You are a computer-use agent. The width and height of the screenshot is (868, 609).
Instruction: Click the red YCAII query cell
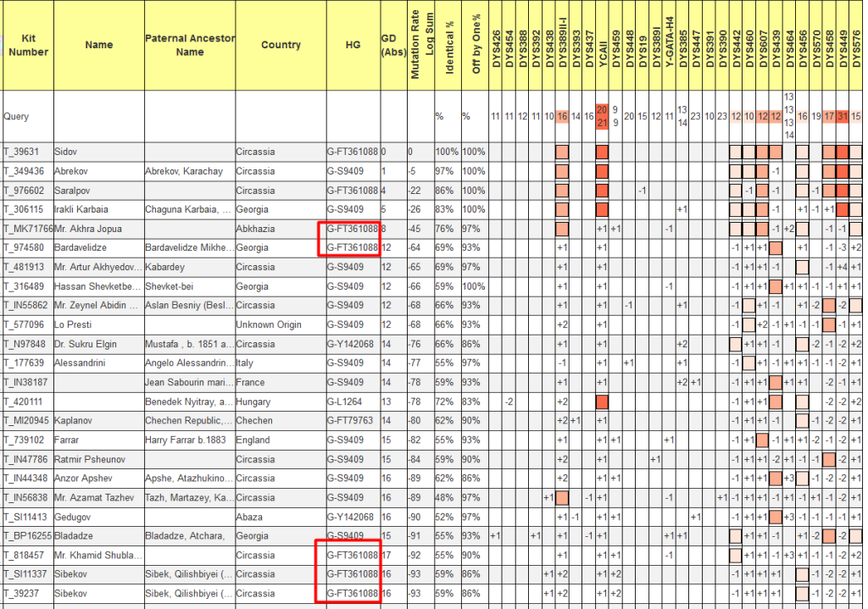[602, 116]
